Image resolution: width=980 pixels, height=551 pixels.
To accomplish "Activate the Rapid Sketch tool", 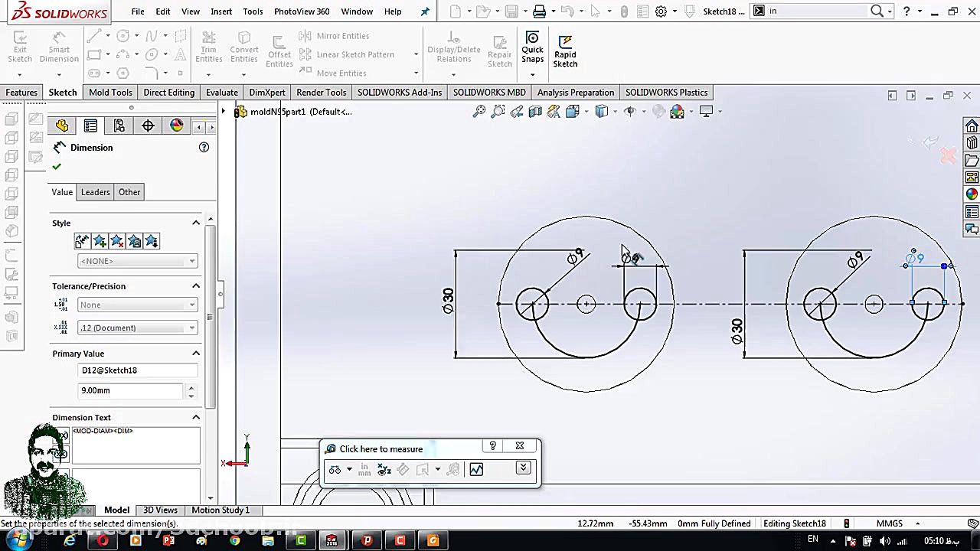I will pyautogui.click(x=565, y=51).
